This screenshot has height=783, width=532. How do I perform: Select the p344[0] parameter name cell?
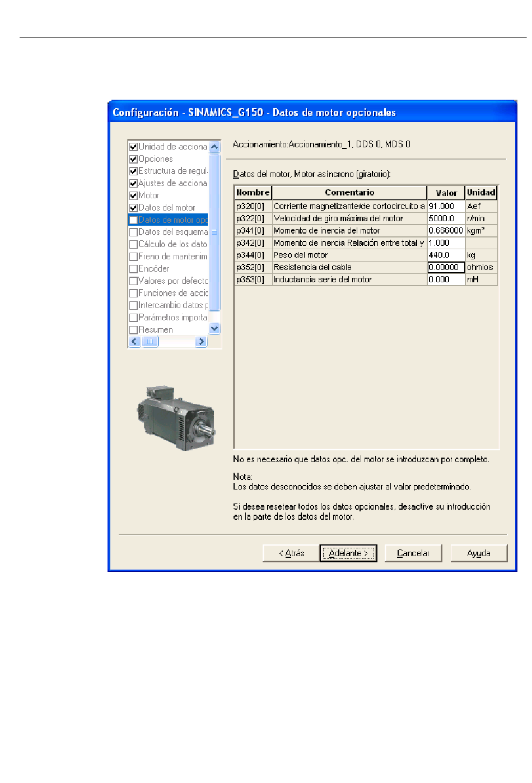click(253, 255)
